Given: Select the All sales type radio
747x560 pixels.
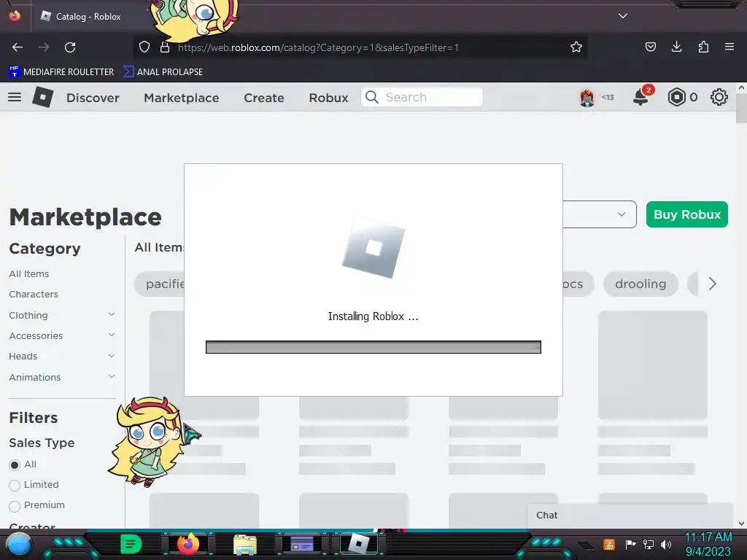Looking at the screenshot, I should click(x=15, y=464).
